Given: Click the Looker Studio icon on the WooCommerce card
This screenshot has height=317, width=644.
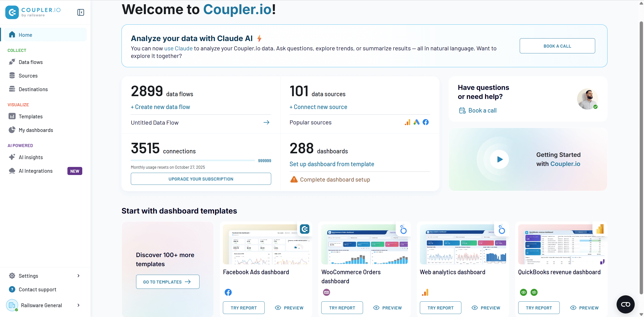Looking at the screenshot, I should tap(403, 229).
